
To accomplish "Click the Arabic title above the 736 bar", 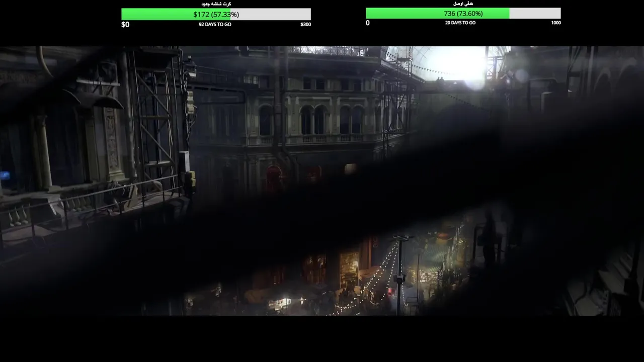I will [x=463, y=4].
